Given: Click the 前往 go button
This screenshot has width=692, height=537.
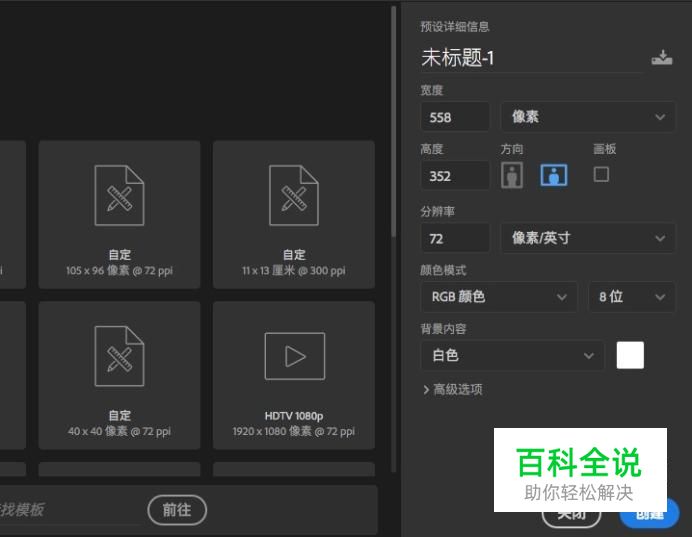Looking at the screenshot, I should click(x=177, y=510).
